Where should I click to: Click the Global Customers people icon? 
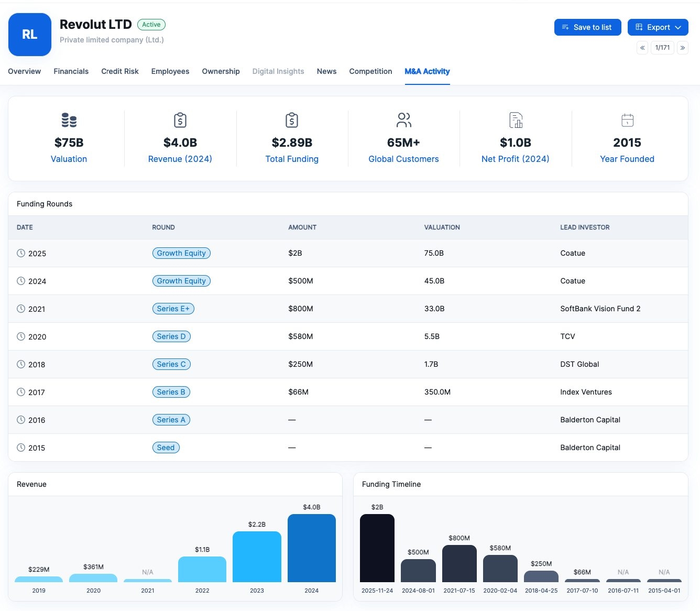pos(404,121)
